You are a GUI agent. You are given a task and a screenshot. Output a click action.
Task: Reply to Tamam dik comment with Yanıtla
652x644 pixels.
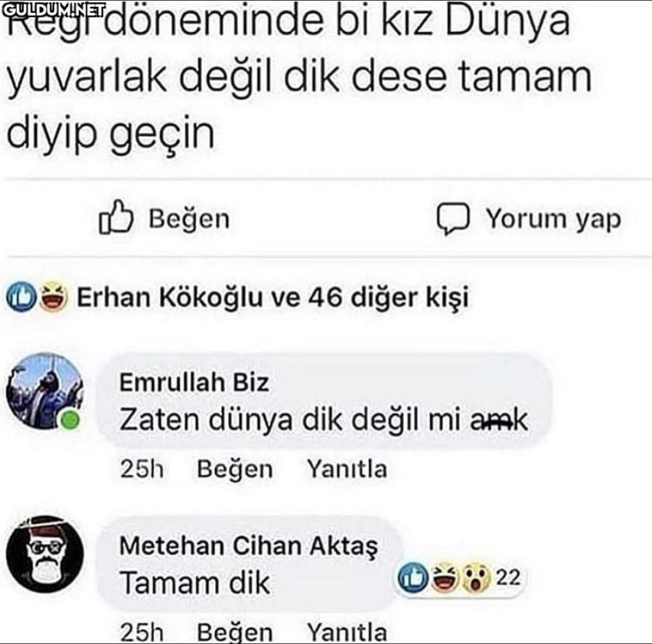347,632
